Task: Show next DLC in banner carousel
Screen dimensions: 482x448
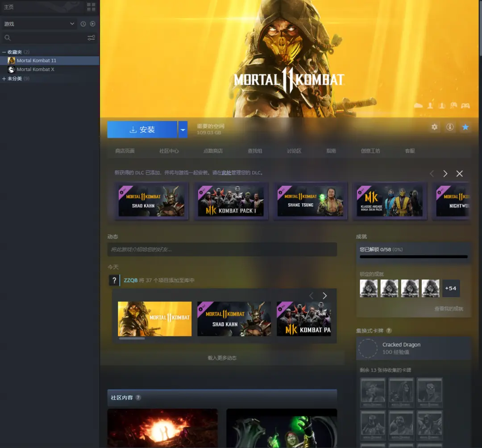Action: coord(445,174)
